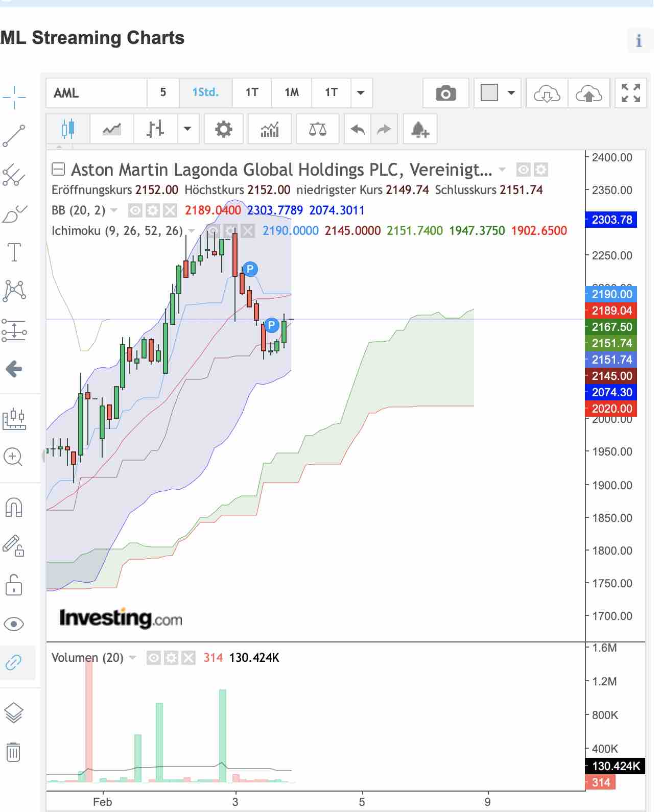Select the brush drawing tool
The image size is (660, 812).
click(x=14, y=214)
